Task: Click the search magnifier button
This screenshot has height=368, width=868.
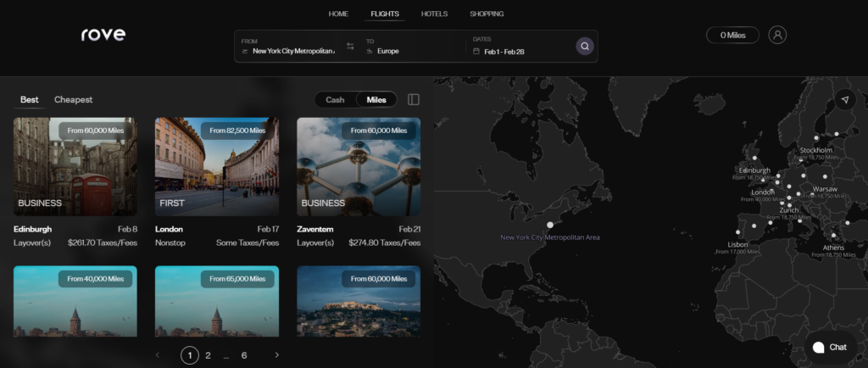Action: click(584, 47)
